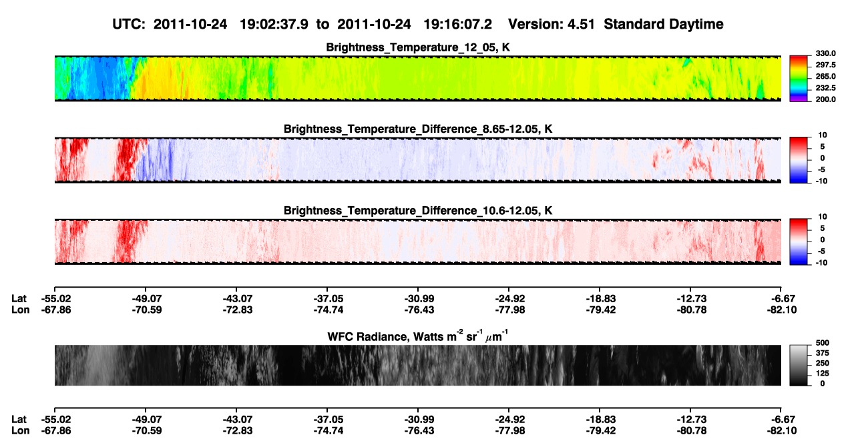Screen dimensions: 868x445
Task: Click the '10' label of the 8.65-12.05 colorbar
Action: 823,135
